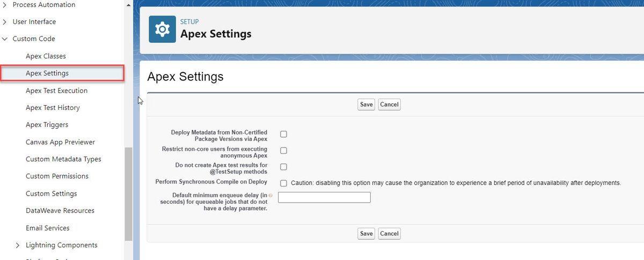Enable Perform Synchronous Compile on Deploy
Viewport: 644px width, 260px height.
[x=283, y=183]
